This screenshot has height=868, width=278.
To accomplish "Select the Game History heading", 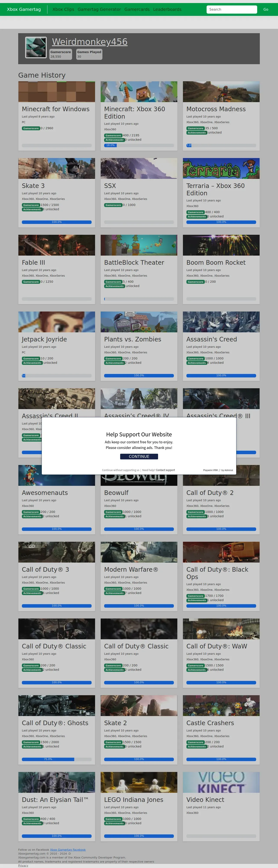I will [42, 75].
